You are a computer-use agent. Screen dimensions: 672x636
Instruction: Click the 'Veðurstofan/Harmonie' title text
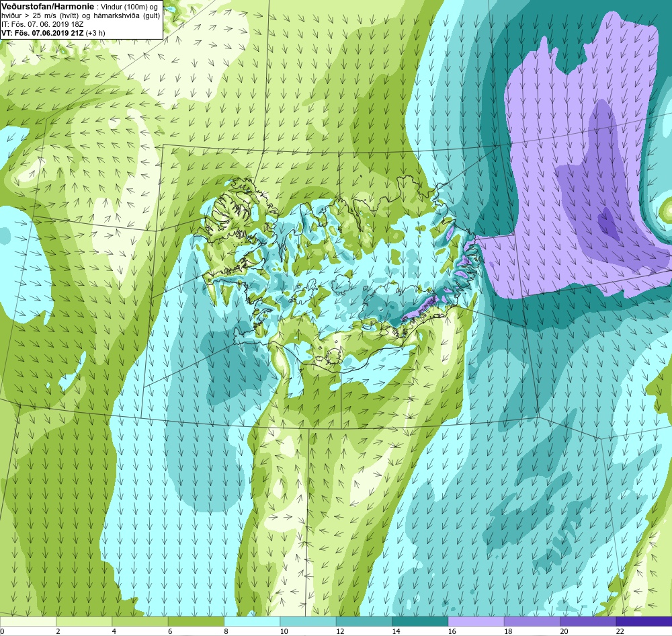[x=46, y=7]
